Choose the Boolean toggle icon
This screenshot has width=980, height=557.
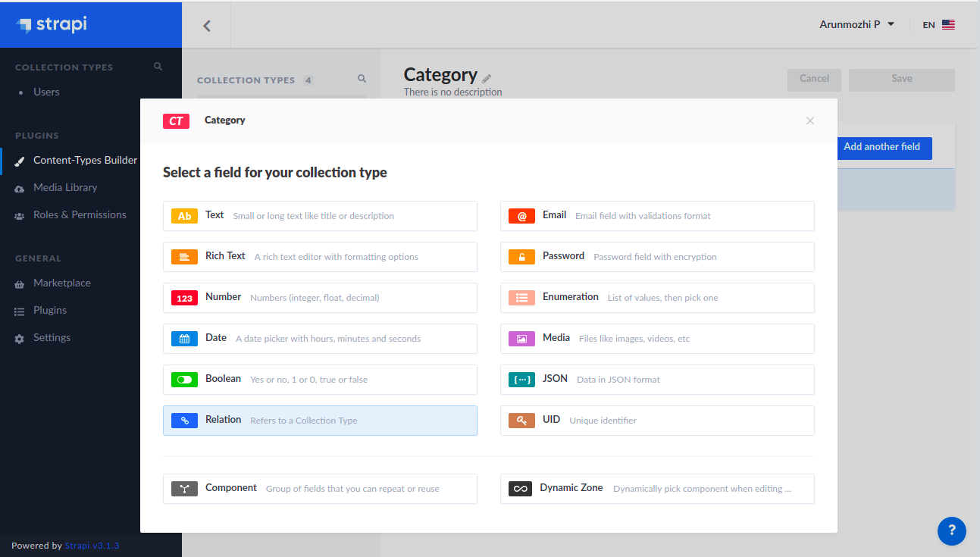(184, 380)
